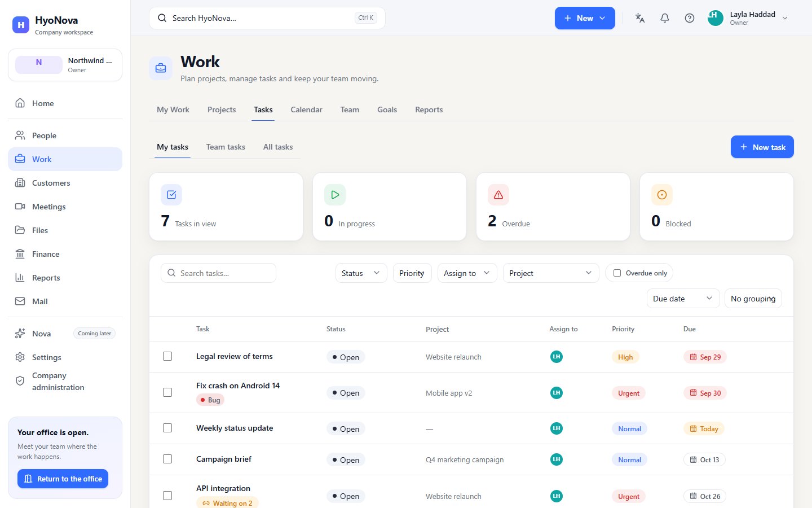Click the Blocked card icon
The width and height of the screenshot is (812, 508).
coord(662,195)
